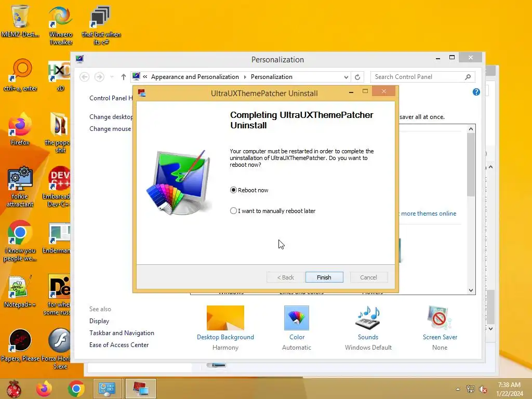Click the Personalization window title icon

[79, 59]
